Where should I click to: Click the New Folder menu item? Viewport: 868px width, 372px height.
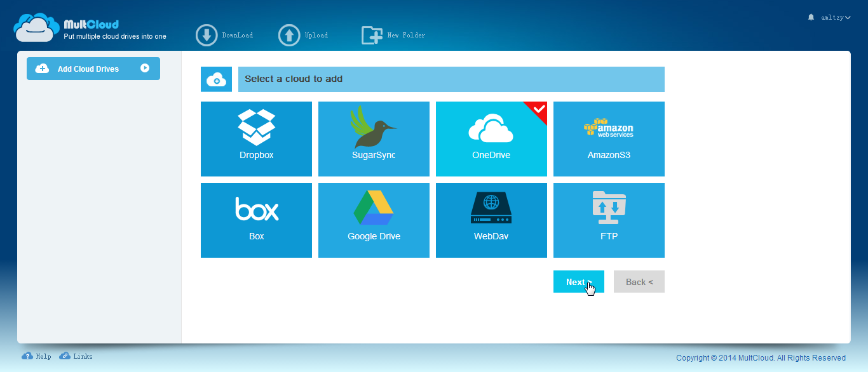(x=393, y=35)
